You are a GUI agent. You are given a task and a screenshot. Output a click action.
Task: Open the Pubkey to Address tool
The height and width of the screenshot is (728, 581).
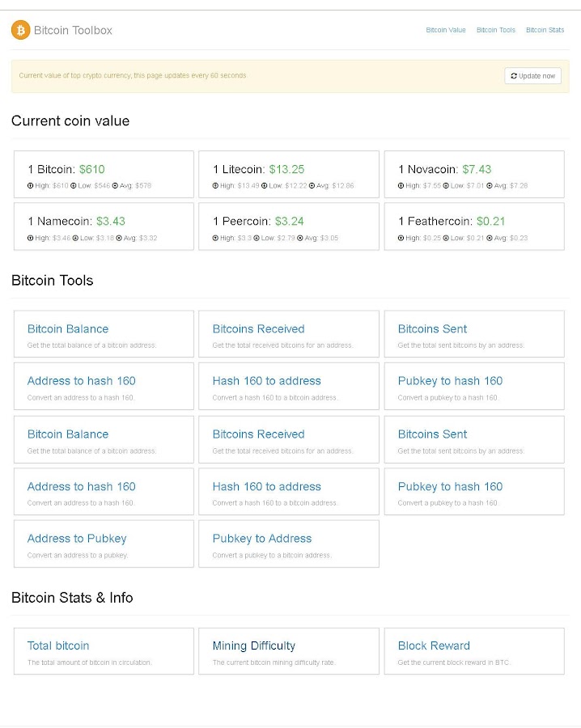point(261,539)
